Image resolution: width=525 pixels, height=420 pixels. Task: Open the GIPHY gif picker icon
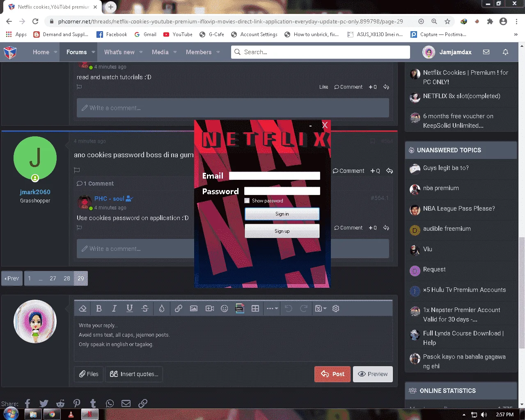[x=240, y=308]
